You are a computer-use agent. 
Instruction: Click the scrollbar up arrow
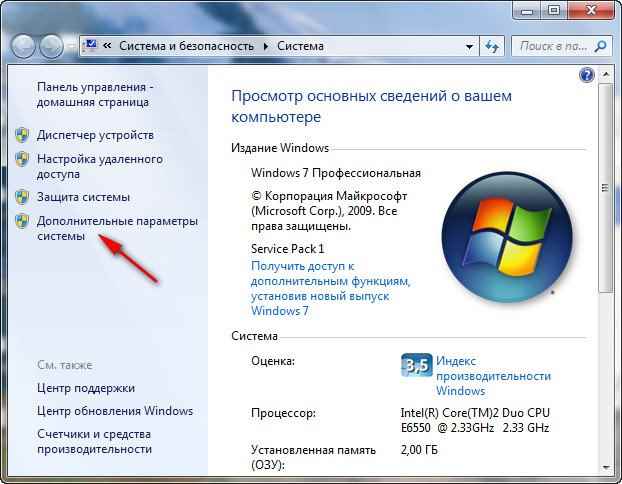[x=605, y=74]
